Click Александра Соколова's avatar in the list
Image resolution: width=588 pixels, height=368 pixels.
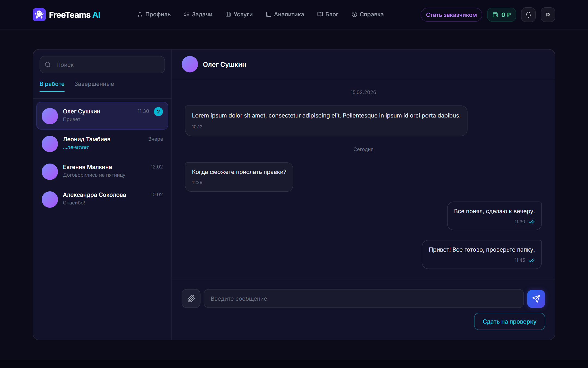point(50,200)
